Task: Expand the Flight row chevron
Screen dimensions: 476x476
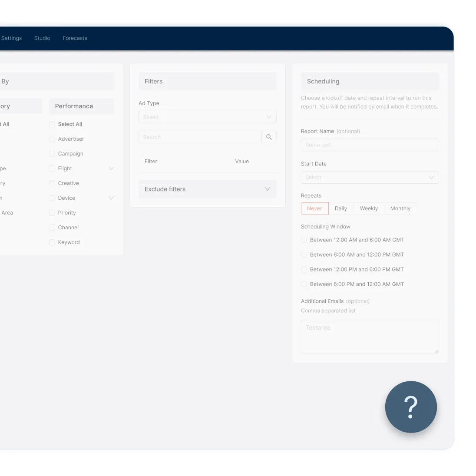Action: (111, 169)
